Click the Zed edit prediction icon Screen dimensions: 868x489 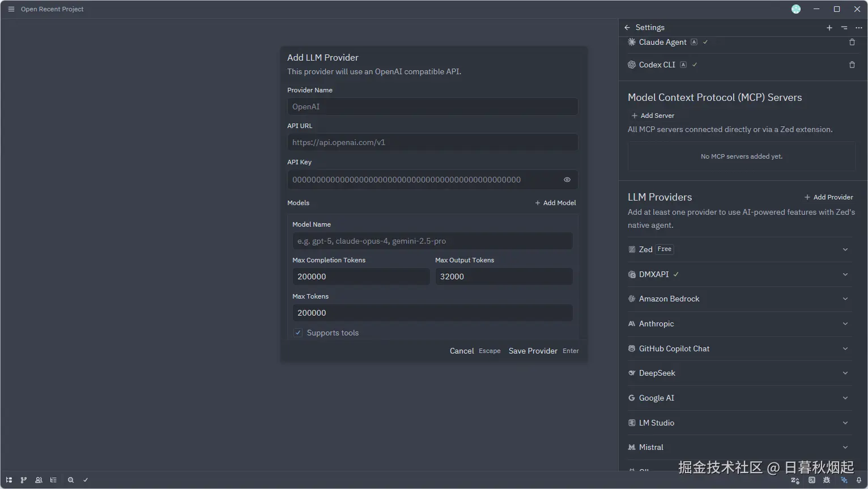click(795, 480)
